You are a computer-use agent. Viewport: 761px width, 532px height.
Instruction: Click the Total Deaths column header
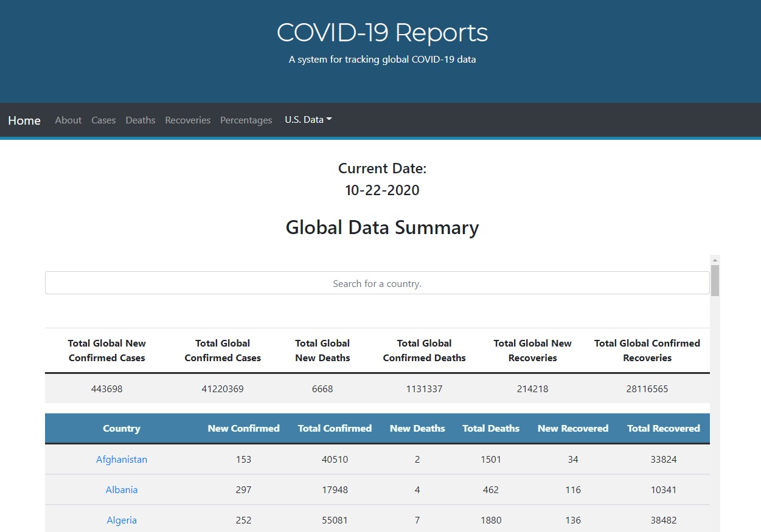[x=491, y=429]
